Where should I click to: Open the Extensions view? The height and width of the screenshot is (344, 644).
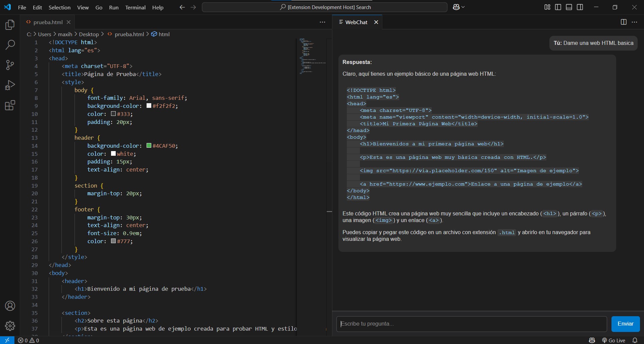10,105
